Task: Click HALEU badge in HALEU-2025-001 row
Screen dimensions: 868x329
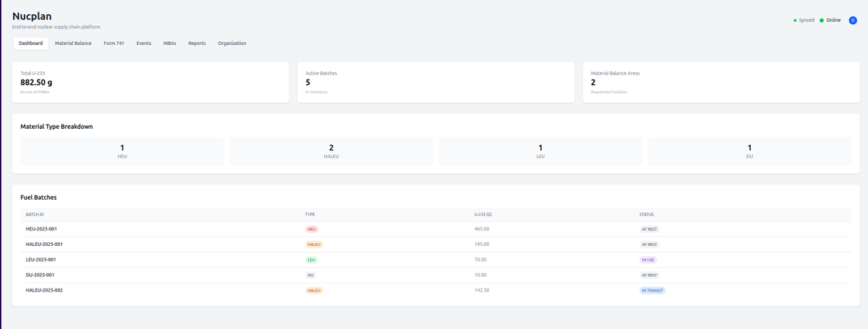Action: pyautogui.click(x=314, y=244)
